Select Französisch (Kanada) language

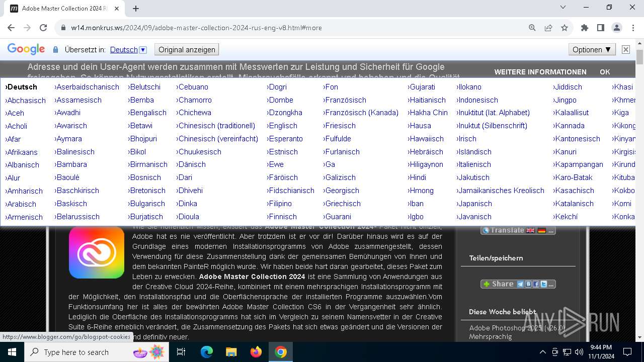361,113
